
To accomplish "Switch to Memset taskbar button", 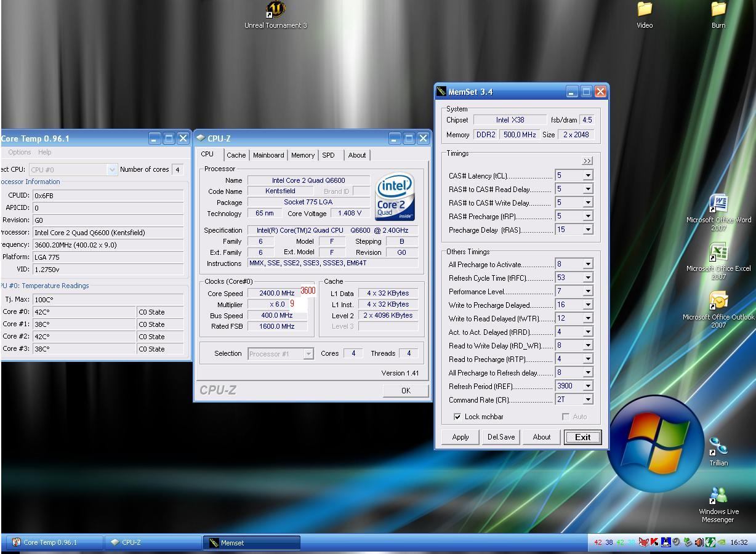I will pos(252,542).
